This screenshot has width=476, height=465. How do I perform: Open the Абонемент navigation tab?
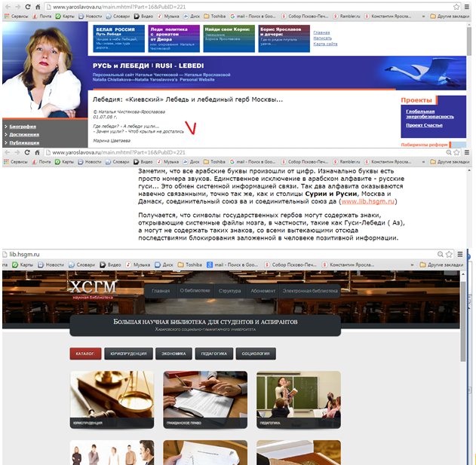(263, 291)
